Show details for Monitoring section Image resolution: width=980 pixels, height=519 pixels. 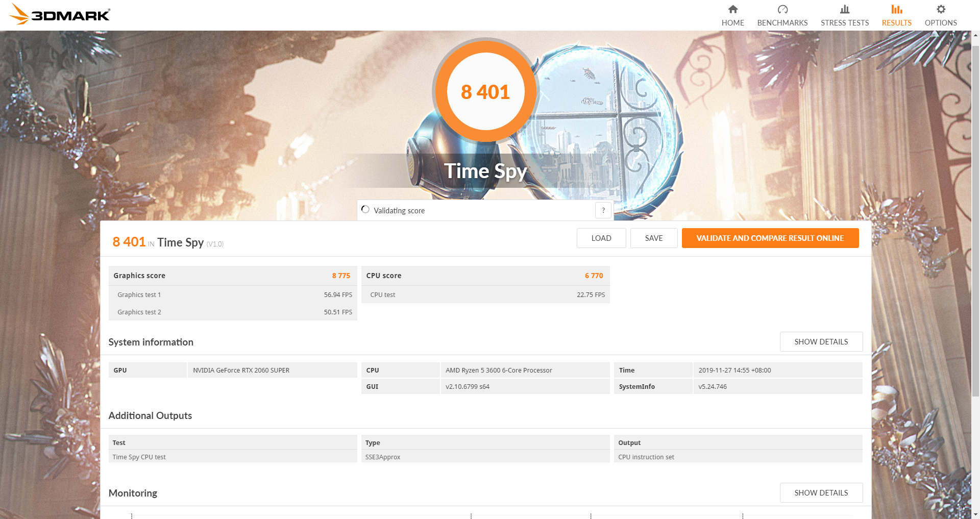(821, 493)
